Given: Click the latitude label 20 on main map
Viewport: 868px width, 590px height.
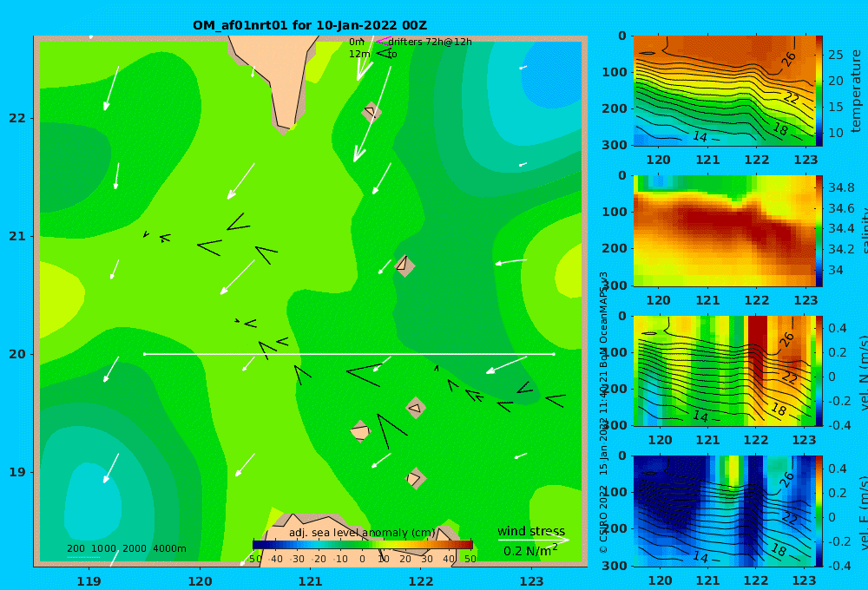Looking at the screenshot, I should pyautogui.click(x=17, y=354).
